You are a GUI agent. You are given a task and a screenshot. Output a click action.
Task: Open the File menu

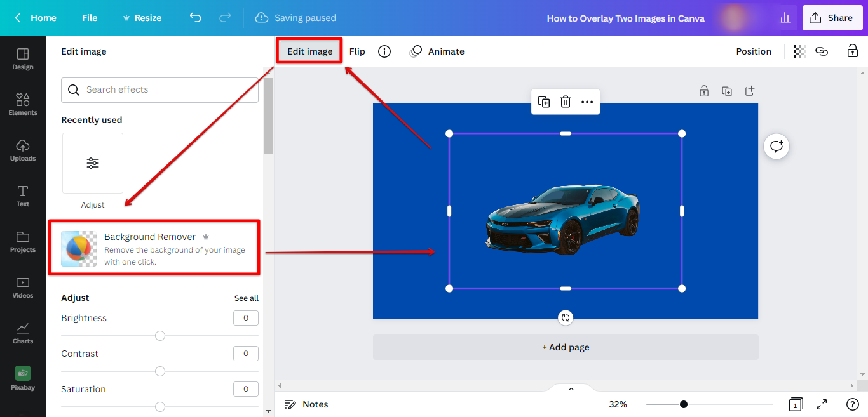[x=90, y=18]
